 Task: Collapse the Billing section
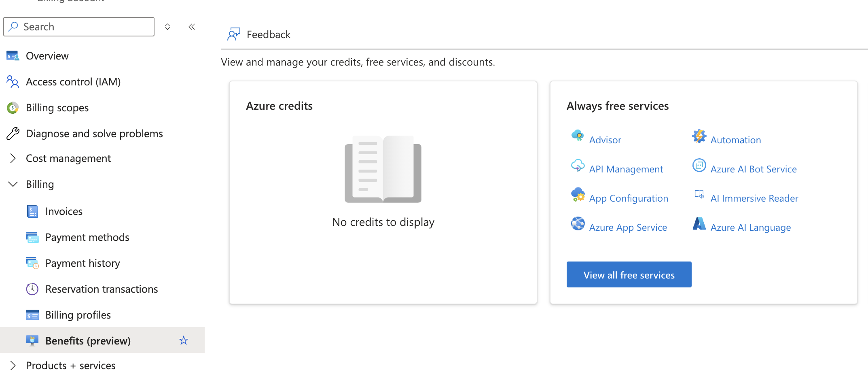tap(13, 184)
